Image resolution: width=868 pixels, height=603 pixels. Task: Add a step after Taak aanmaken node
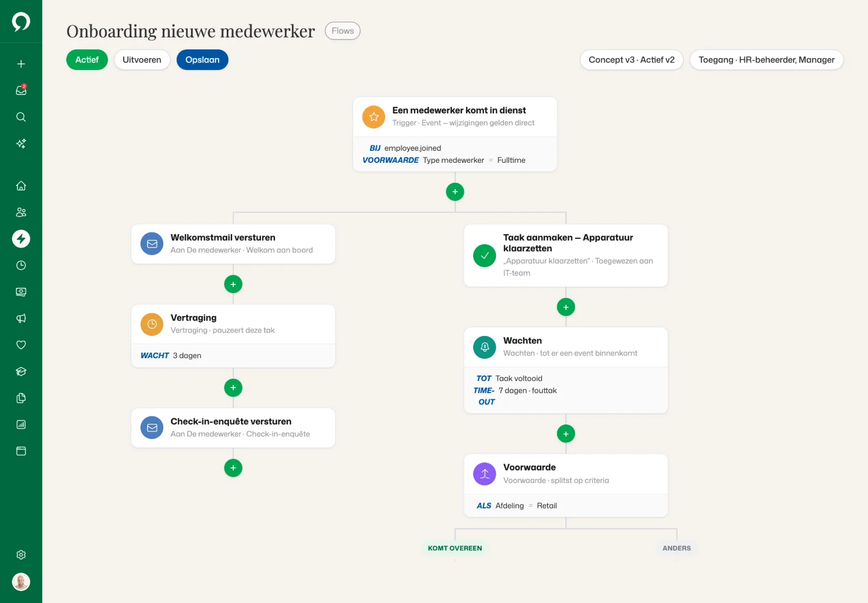(x=566, y=307)
